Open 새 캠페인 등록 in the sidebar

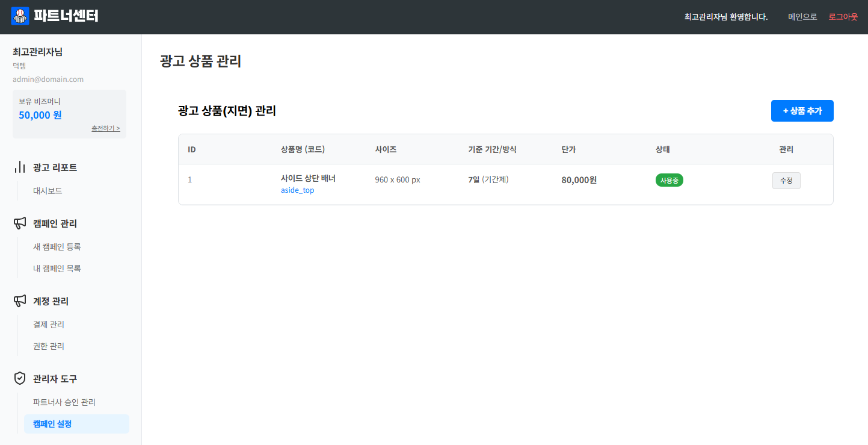coord(57,247)
